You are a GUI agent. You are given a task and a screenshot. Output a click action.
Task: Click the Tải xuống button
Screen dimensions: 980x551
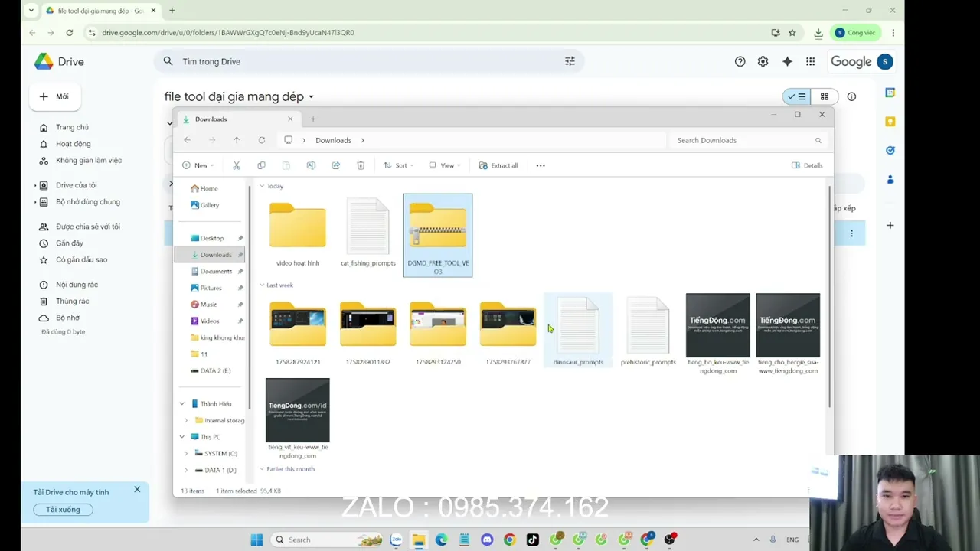[x=63, y=510]
